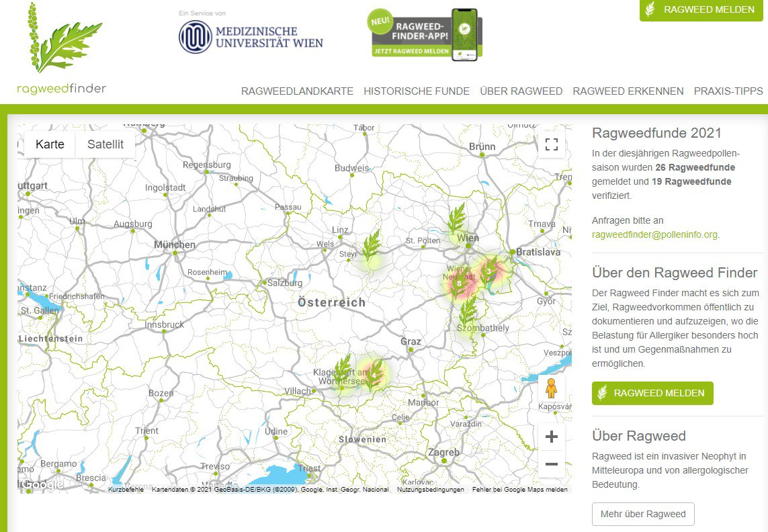Switch map to Satellit view
768x532 pixels.
[105, 144]
